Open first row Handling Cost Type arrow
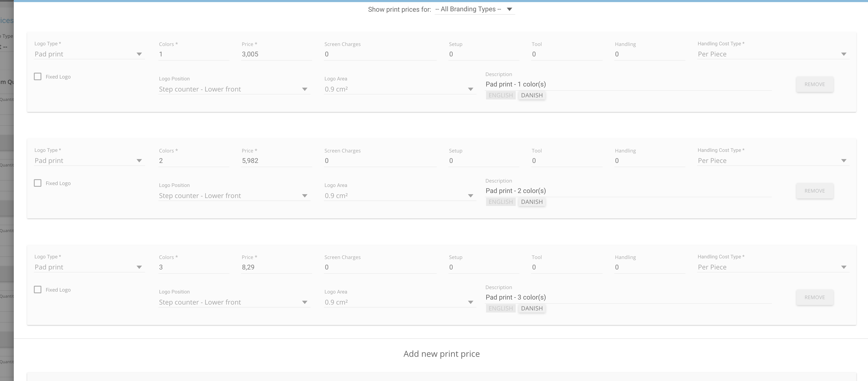 point(844,54)
